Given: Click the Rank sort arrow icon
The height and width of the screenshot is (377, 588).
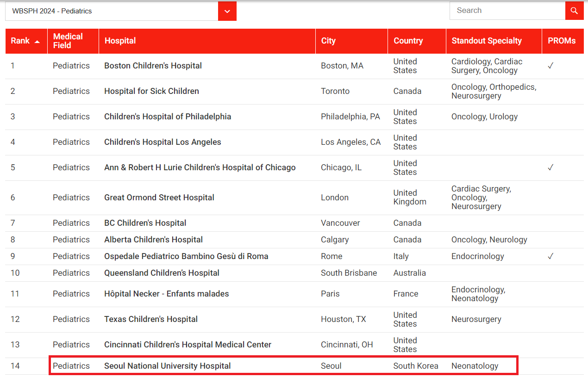Looking at the screenshot, I should pos(37,41).
